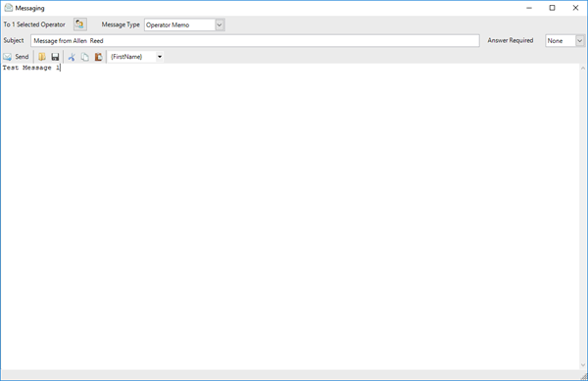
Task: Click the To 1 Selected Operator label
Action: 34,24
